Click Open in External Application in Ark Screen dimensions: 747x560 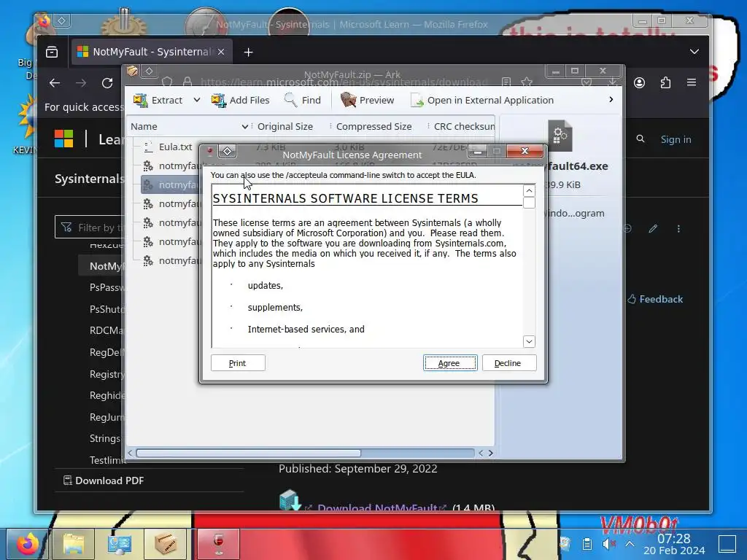tap(482, 100)
